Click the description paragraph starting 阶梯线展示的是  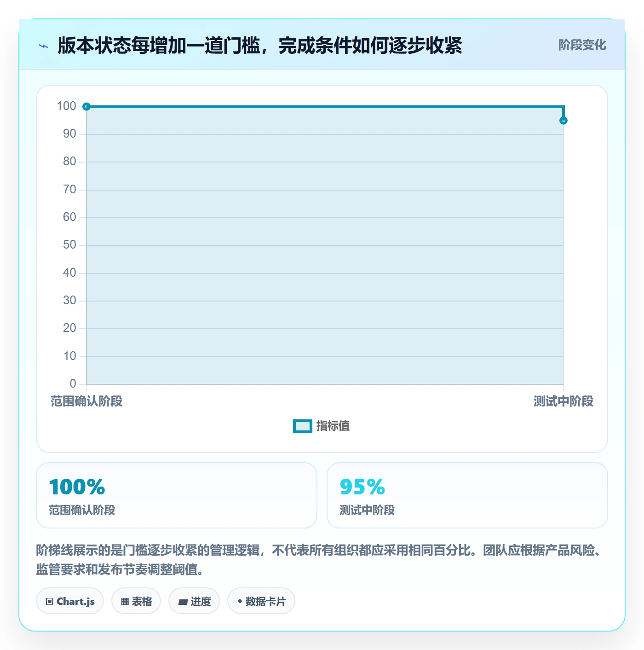click(320, 560)
